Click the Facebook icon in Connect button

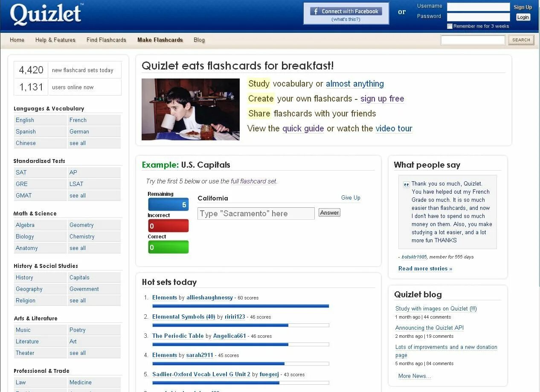(x=316, y=12)
